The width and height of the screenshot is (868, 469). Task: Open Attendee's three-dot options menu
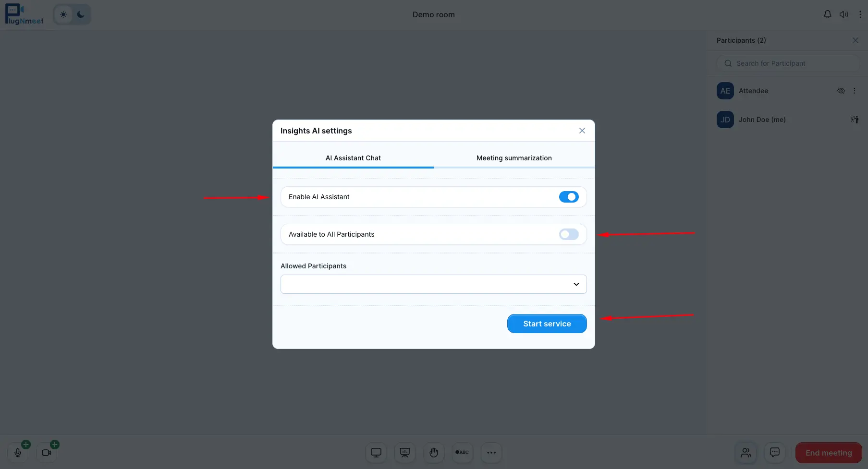[x=855, y=91]
